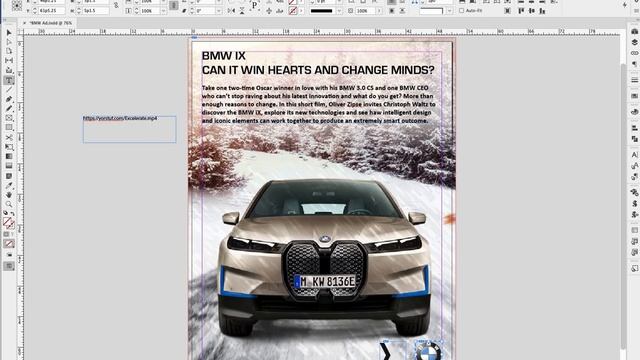640x360 pixels.
Task: Click the Y position input field
Action: tap(51, 11)
